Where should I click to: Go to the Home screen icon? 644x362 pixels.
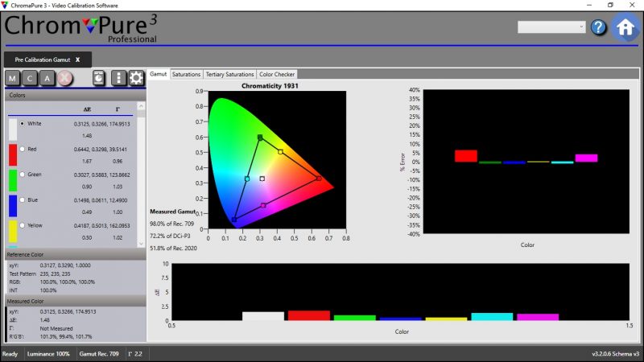[x=625, y=27]
